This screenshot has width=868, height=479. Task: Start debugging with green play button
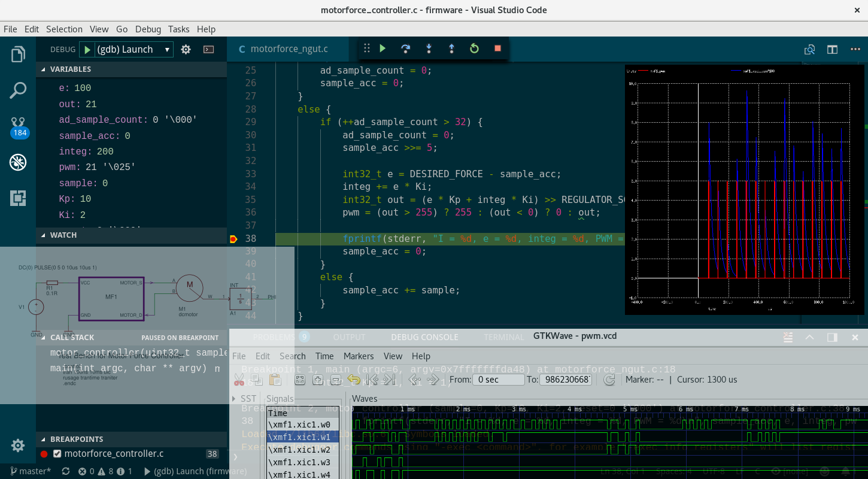87,50
